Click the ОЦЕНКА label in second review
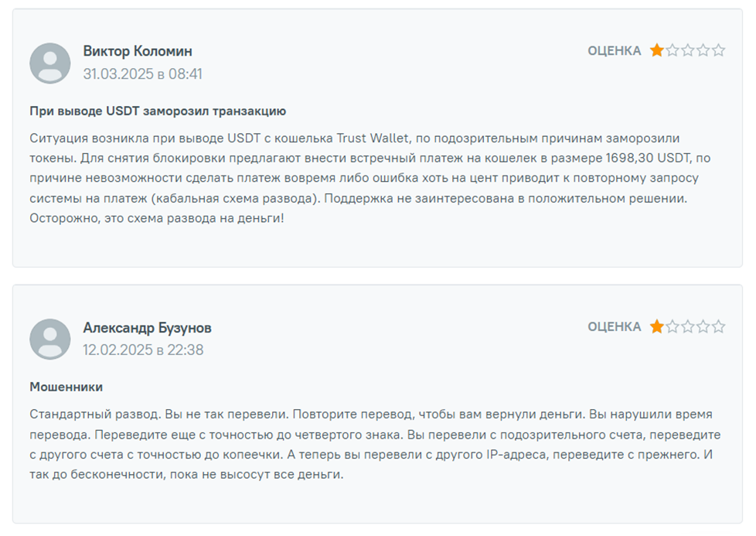This screenshot has width=756, height=536. [x=615, y=326]
